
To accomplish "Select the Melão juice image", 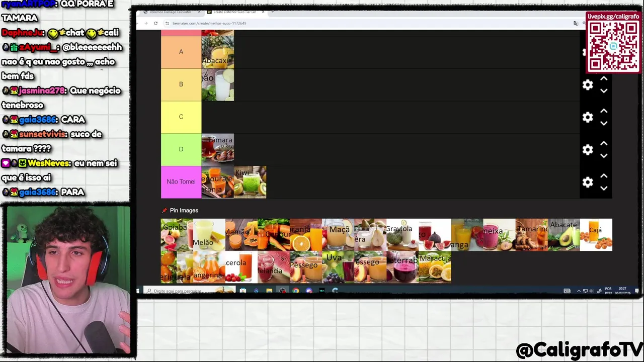I will pos(209,235).
